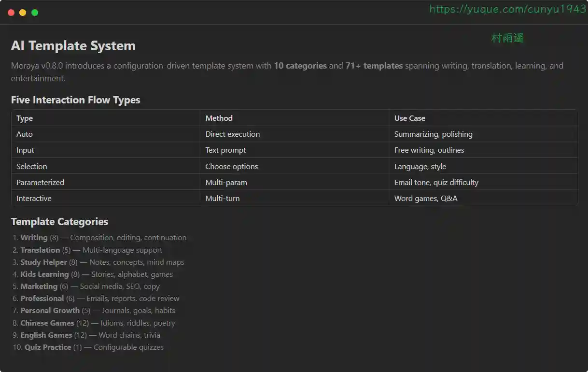Open the yuque.com URL at top right
This screenshot has height=372, width=588.
click(507, 9)
